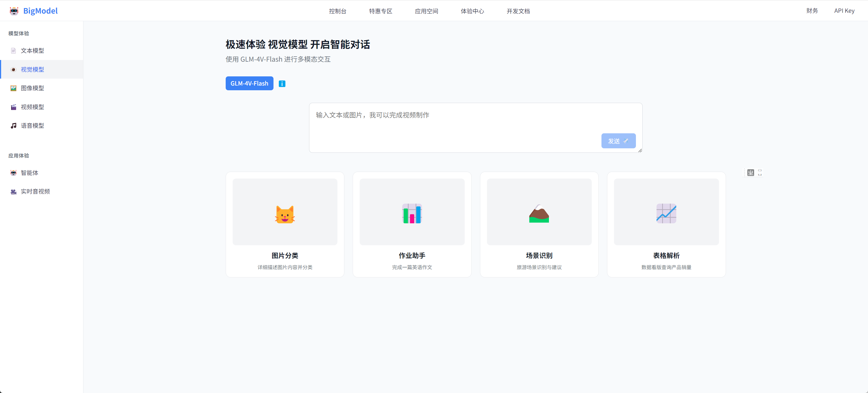Click the mountain icon on 场景识别 card
This screenshot has height=393, width=868.
[x=539, y=214]
